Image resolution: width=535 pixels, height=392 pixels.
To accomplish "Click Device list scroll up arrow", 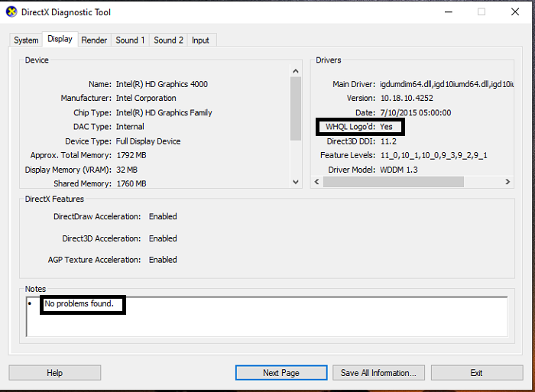I will point(296,71).
